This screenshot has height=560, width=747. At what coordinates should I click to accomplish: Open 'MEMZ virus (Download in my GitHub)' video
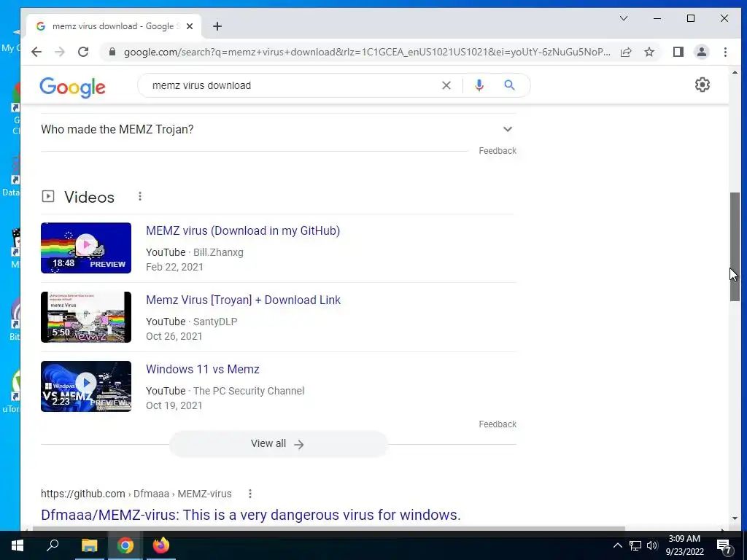pyautogui.click(x=243, y=230)
